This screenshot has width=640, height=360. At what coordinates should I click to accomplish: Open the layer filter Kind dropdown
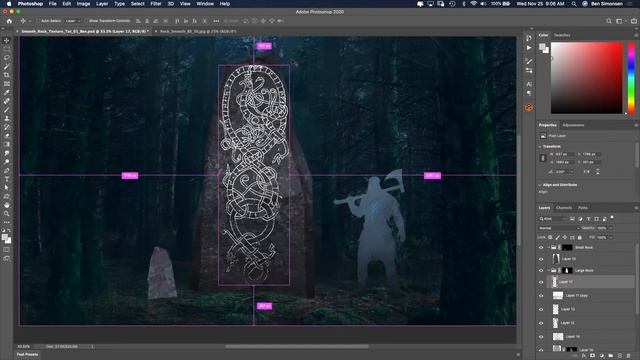tap(552, 219)
